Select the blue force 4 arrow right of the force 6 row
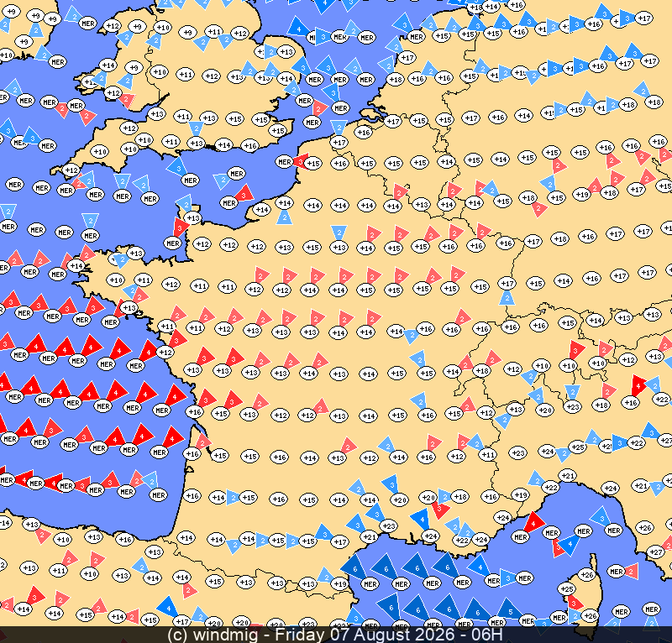 coord(479,567)
